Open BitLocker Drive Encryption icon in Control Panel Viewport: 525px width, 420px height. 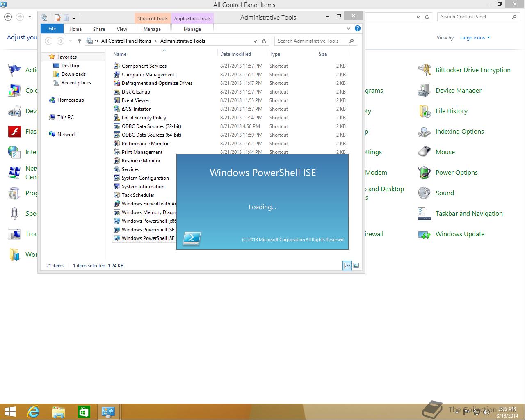click(x=425, y=70)
